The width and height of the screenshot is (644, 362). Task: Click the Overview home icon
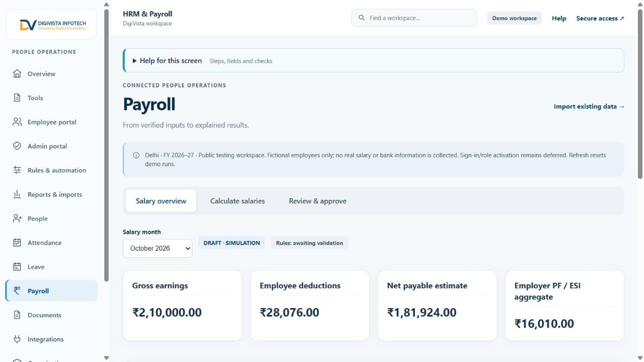pos(17,74)
